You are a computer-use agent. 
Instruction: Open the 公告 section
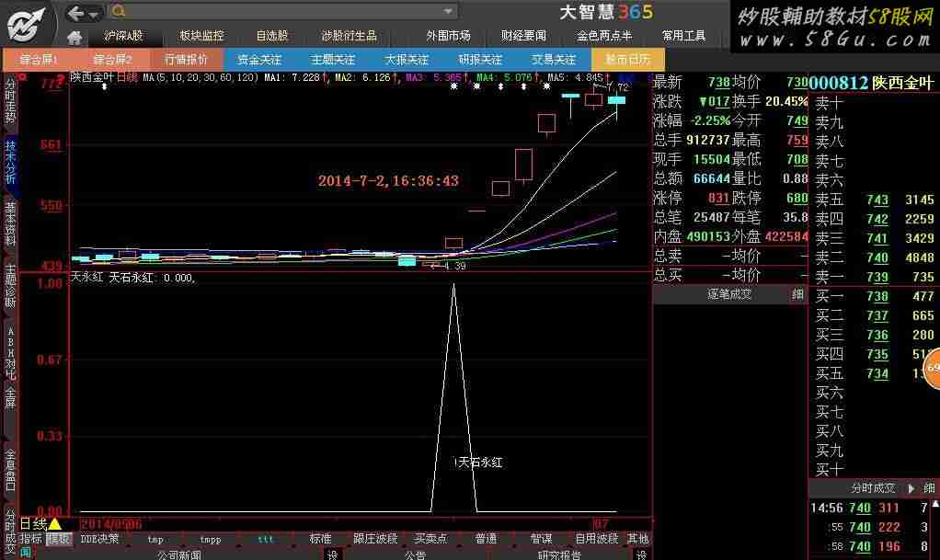click(x=415, y=554)
